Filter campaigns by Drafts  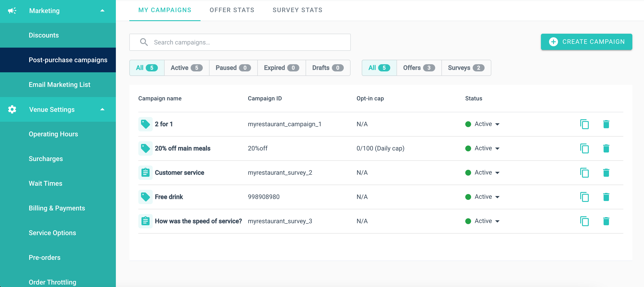click(327, 68)
